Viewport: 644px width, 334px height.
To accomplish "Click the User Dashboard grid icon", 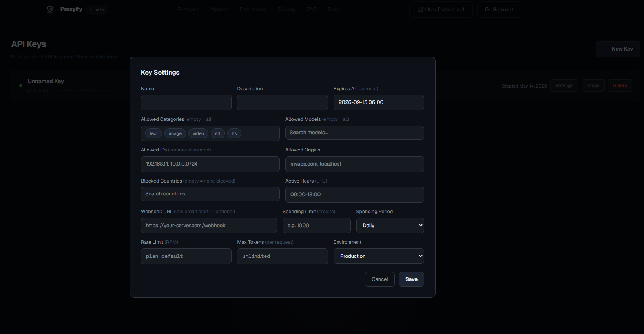I will coord(420,9).
